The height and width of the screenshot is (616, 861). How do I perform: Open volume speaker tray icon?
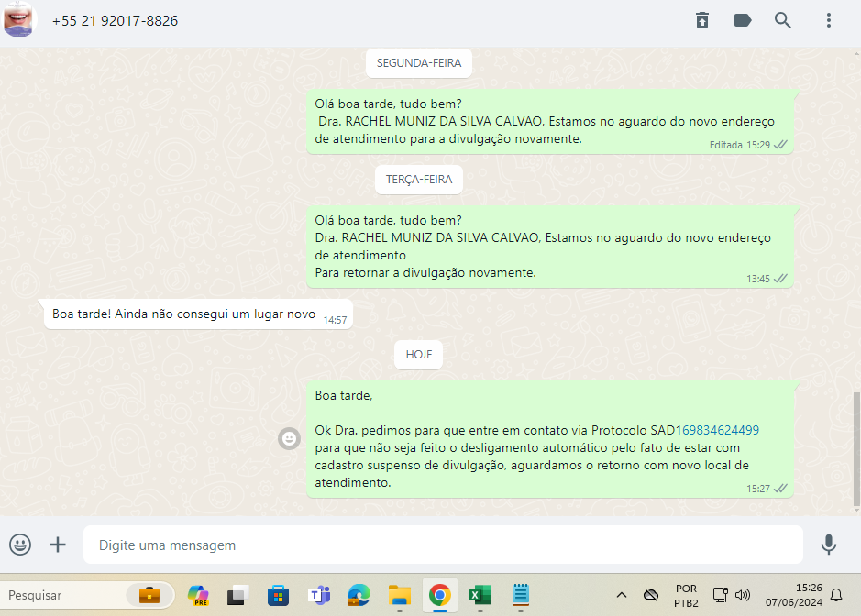click(743, 595)
